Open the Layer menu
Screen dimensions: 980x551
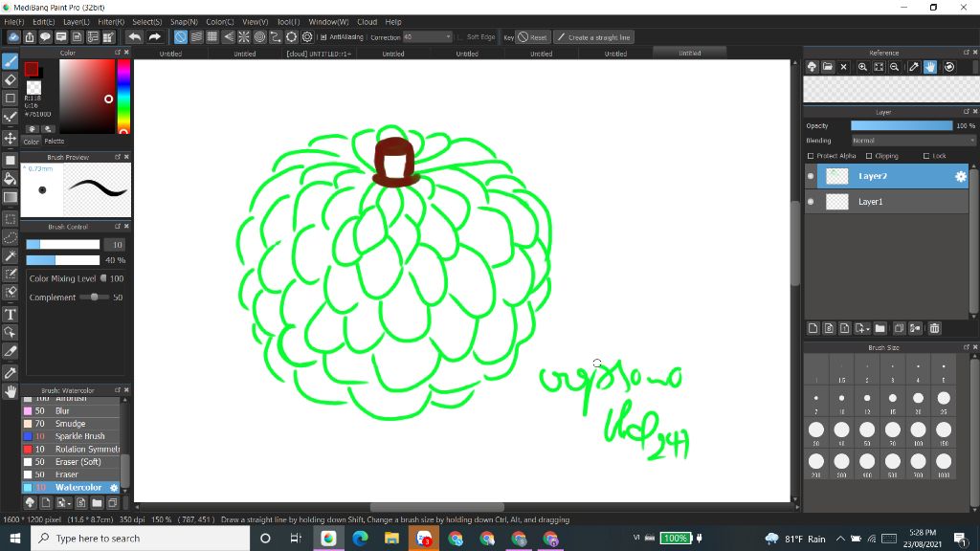(77, 22)
